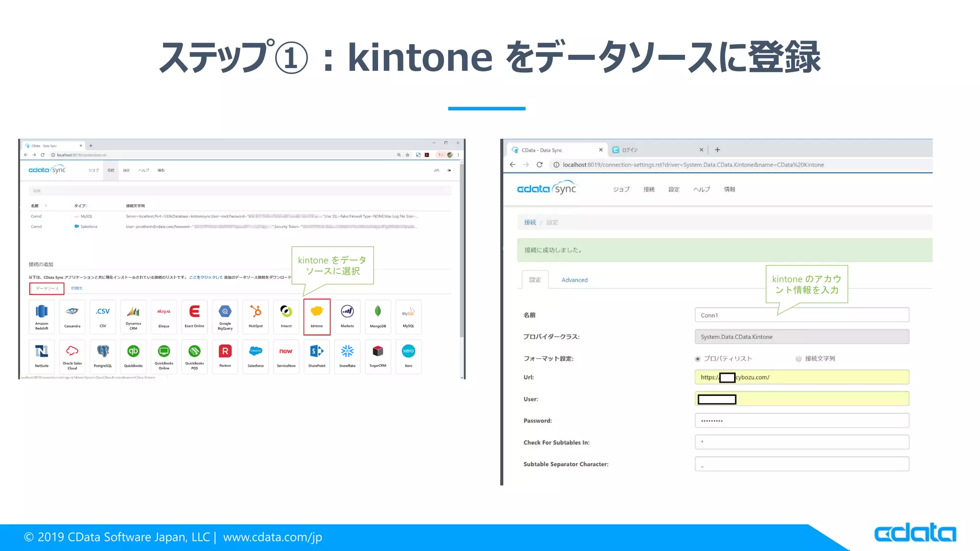The width and height of the screenshot is (980, 551).
Task: Select the 接続文字列 format option
Action: pos(799,359)
